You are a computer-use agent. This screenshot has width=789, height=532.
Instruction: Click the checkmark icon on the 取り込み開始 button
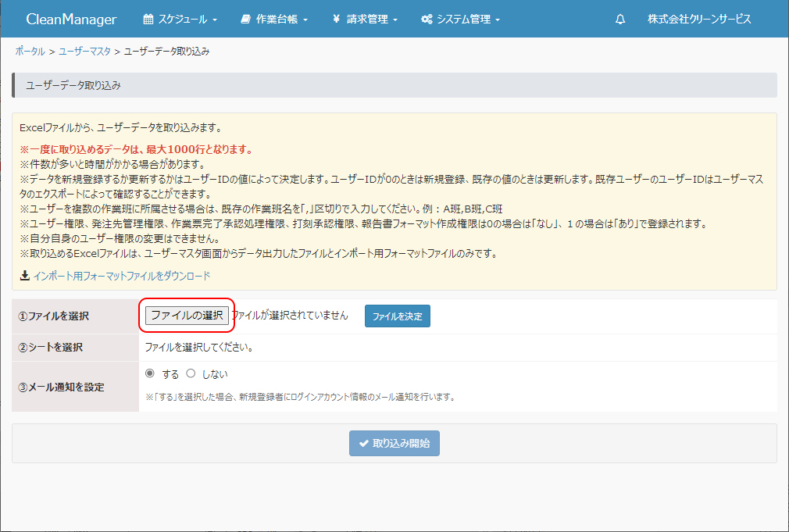pos(363,444)
